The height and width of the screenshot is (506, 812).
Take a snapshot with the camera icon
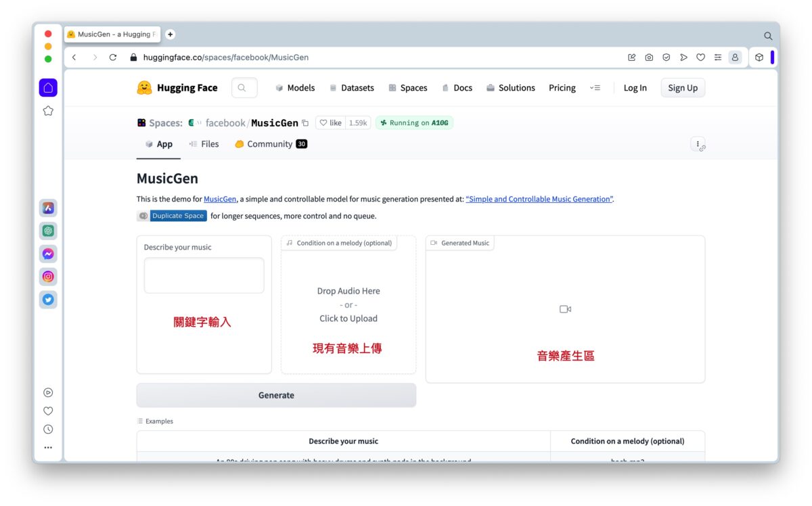[649, 57]
